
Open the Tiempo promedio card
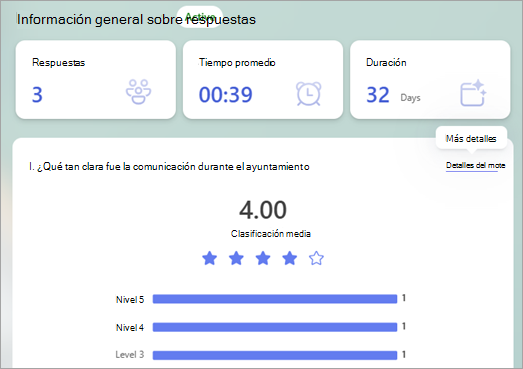tap(263, 80)
